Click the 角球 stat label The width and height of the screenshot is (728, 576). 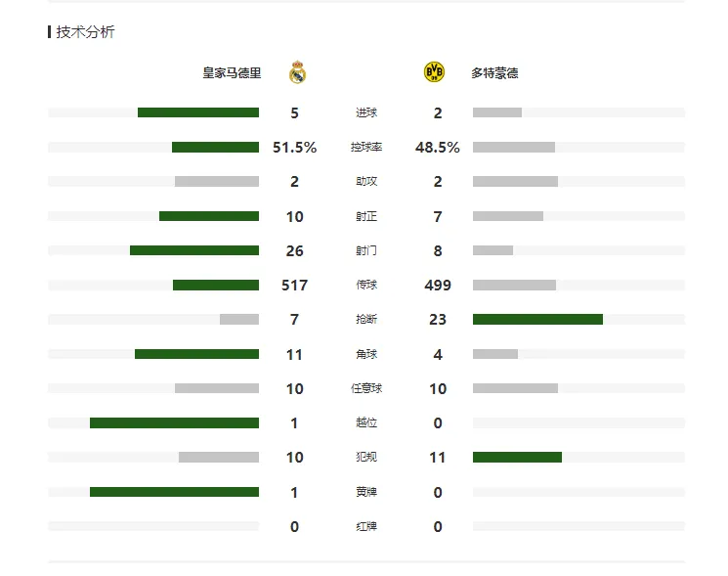pyautogui.click(x=366, y=354)
